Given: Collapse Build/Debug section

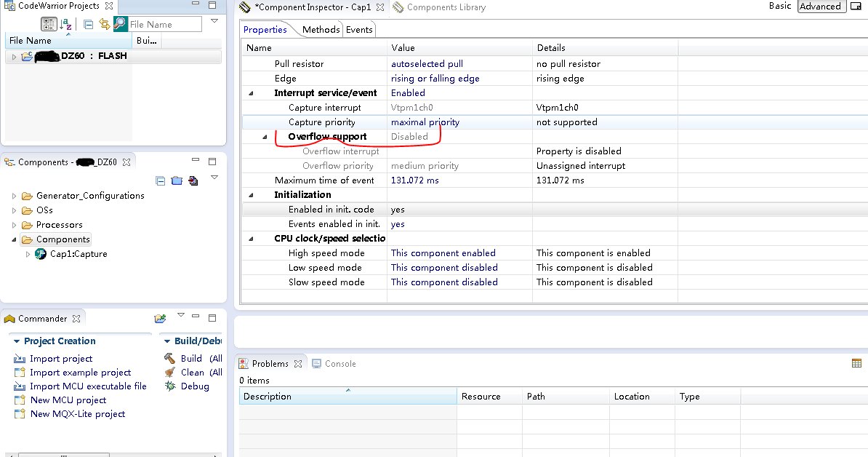Looking at the screenshot, I should coord(166,341).
